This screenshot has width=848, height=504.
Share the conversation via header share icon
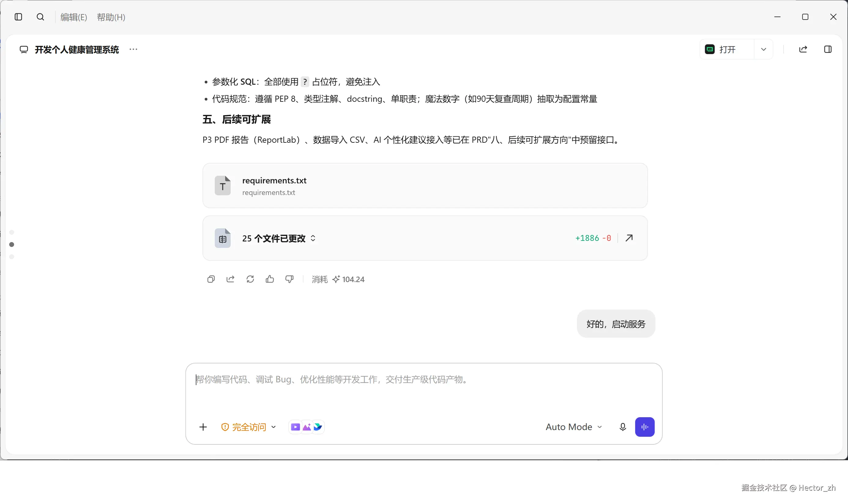pos(803,50)
